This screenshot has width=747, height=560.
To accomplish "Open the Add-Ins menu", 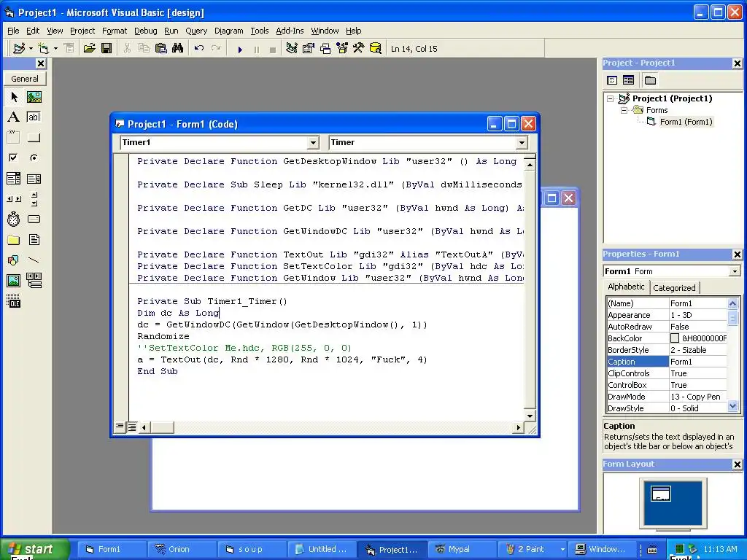I will tap(290, 31).
